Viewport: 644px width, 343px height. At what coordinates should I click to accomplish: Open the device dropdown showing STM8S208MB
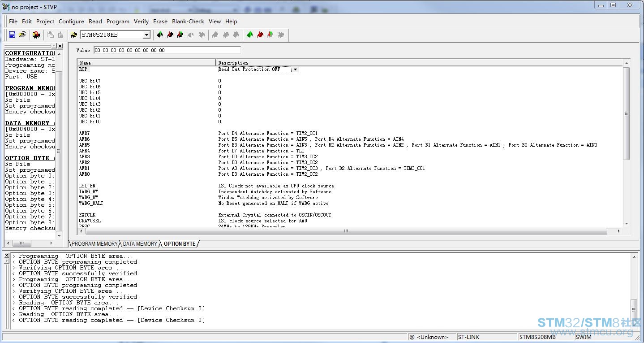[146, 35]
